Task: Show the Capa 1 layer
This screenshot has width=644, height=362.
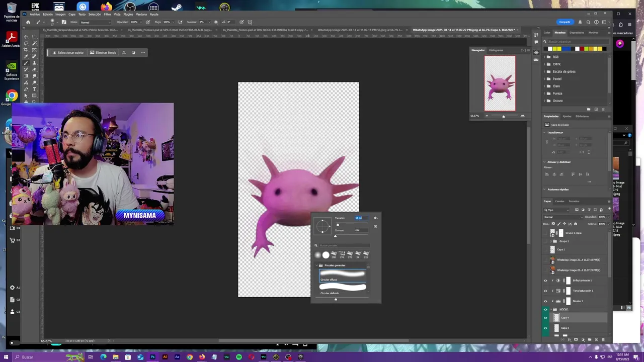Action: (545, 249)
